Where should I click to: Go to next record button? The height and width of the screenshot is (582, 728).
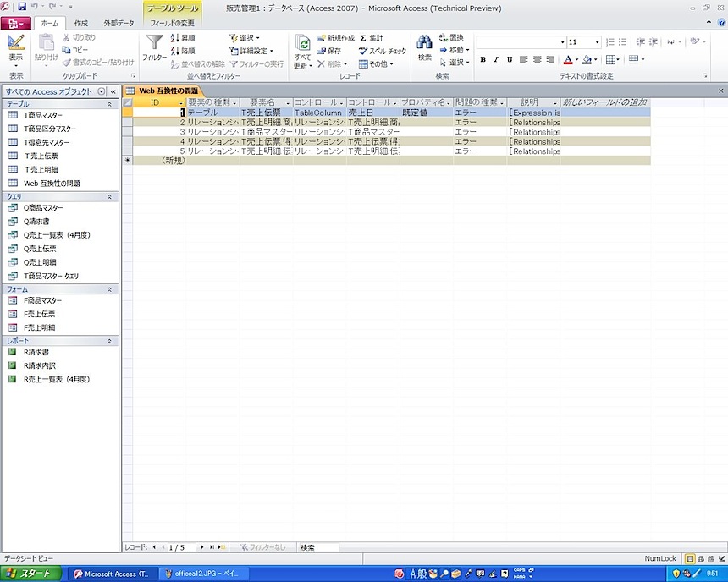tap(202, 547)
